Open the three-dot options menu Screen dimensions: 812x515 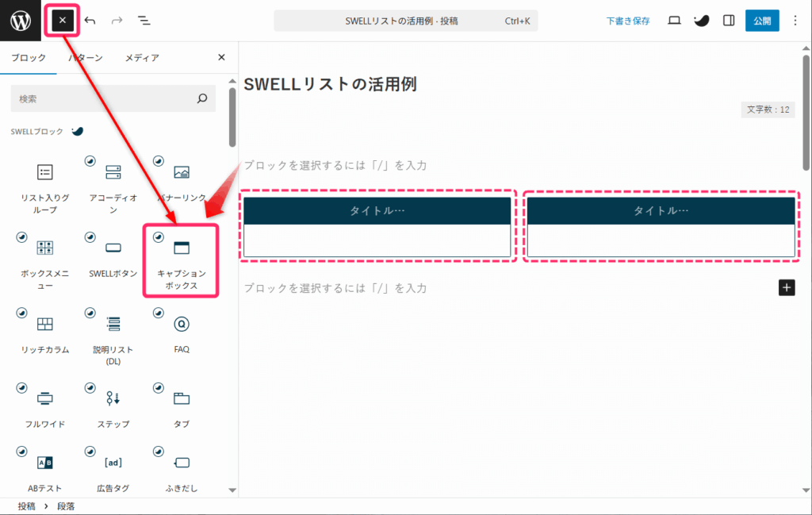point(795,21)
